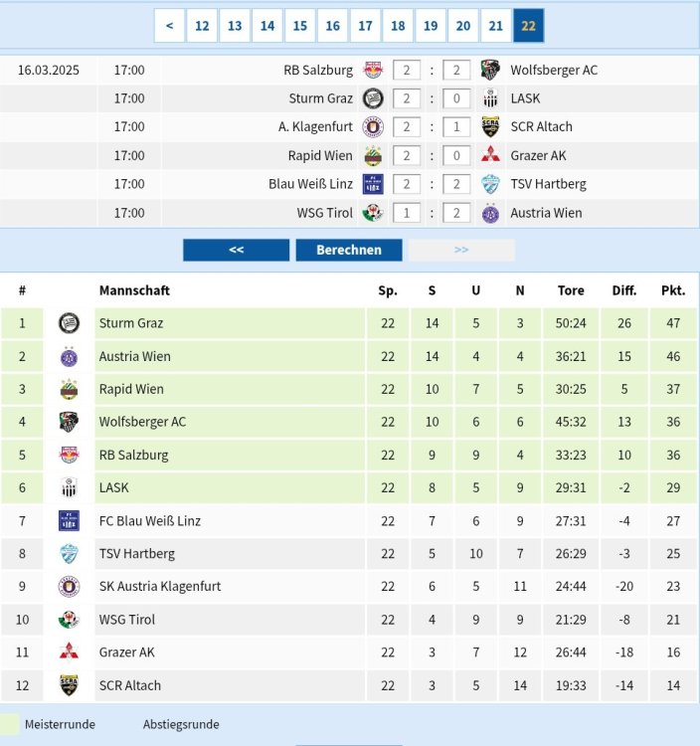700x746 pixels.
Task: Go to matchday 21
Action: 495,26
